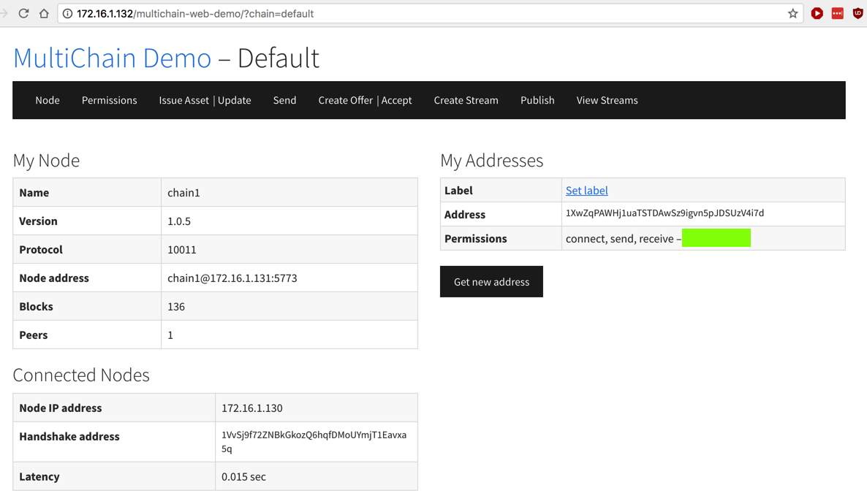Navigate to the Send page
This screenshot has width=867, height=504.
(x=284, y=100)
